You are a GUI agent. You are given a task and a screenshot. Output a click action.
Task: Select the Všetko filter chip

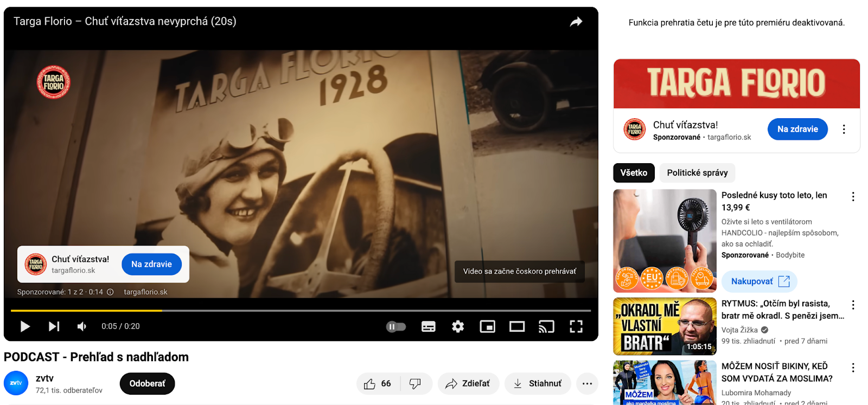[x=634, y=173]
